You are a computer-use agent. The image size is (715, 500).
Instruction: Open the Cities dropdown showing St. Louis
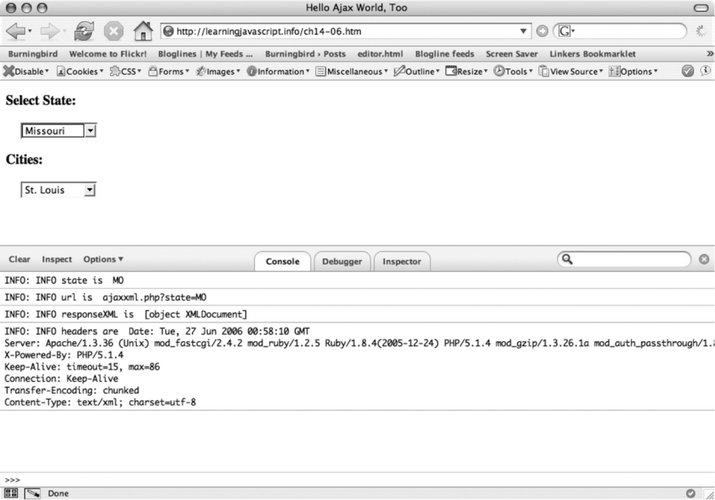pos(59,189)
